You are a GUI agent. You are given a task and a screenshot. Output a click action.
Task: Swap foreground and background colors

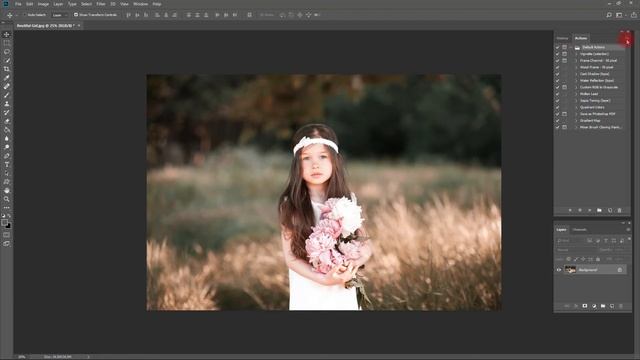(9, 216)
